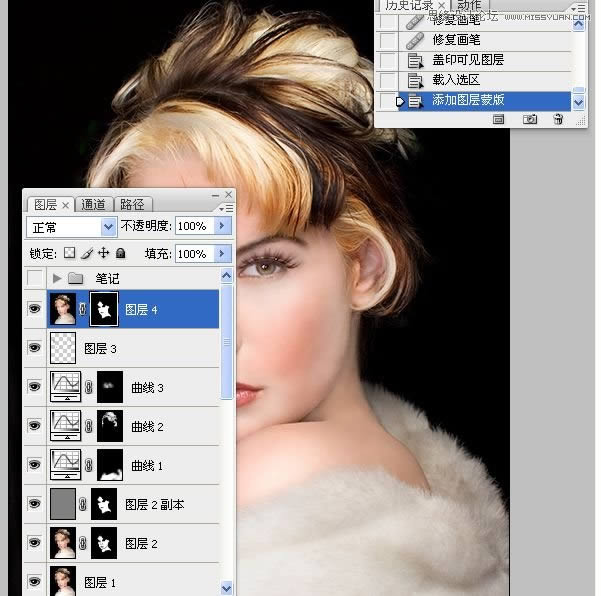Click the lock position move icon

(103, 254)
